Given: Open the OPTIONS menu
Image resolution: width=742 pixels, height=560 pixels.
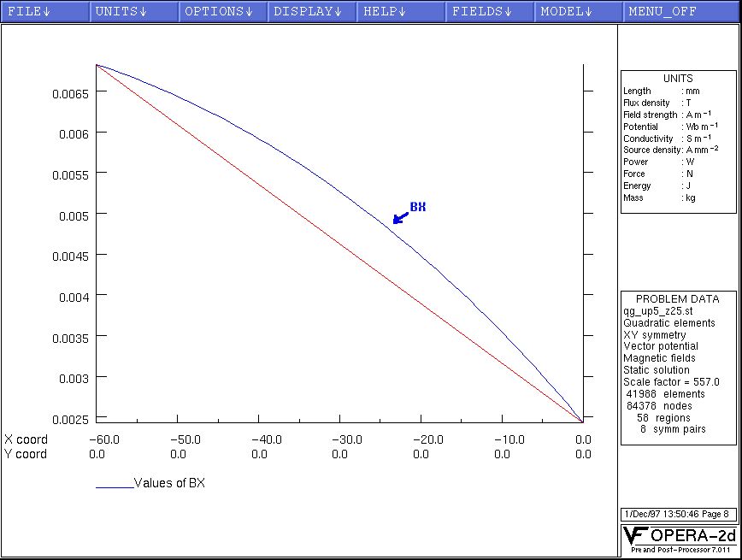Looking at the screenshot, I should click(223, 11).
